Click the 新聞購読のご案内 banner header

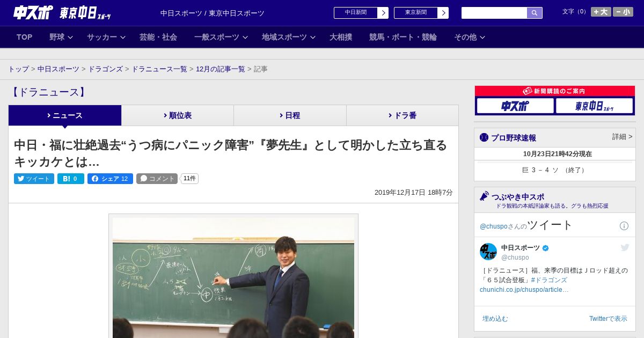pyautogui.click(x=555, y=91)
